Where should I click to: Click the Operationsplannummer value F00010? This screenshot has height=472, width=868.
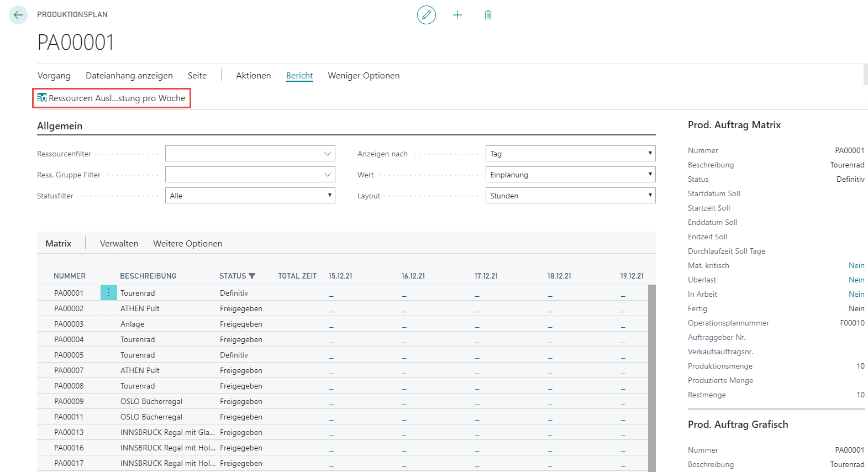tap(853, 323)
